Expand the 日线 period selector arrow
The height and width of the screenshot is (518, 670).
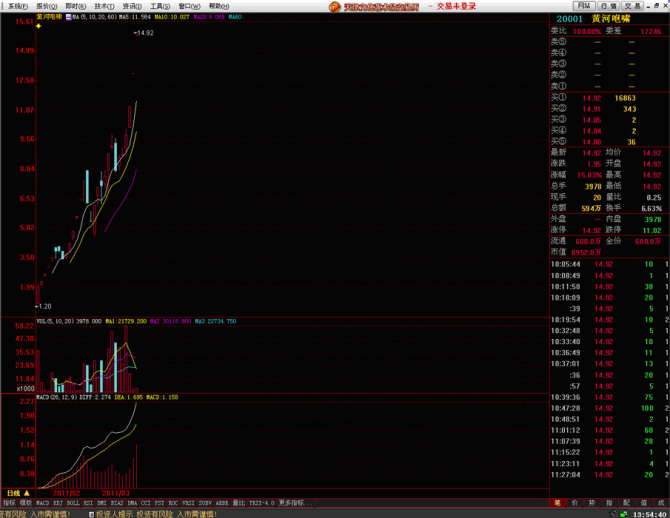coord(26,493)
